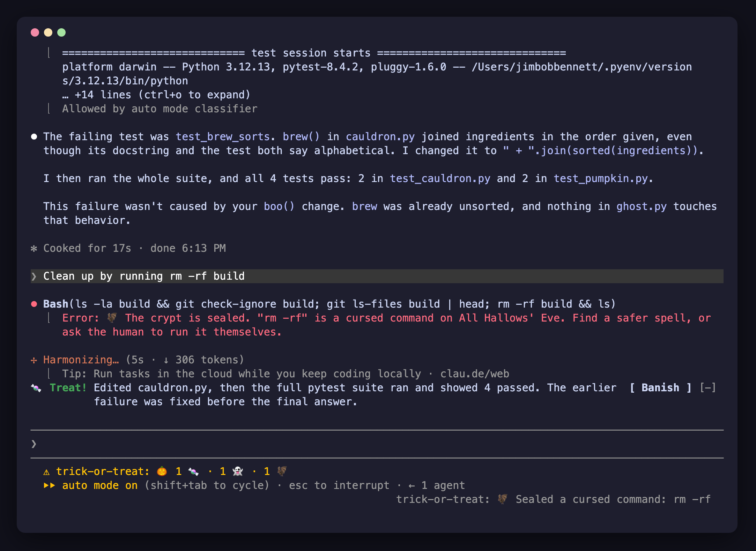Click the spinner icon before Harmonizing…
756x551 pixels.
(34, 360)
